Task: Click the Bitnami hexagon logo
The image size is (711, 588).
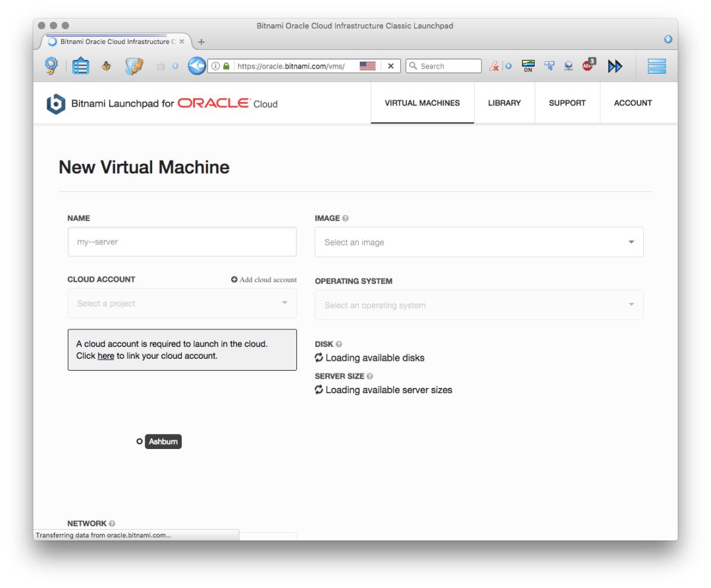Action: point(56,104)
